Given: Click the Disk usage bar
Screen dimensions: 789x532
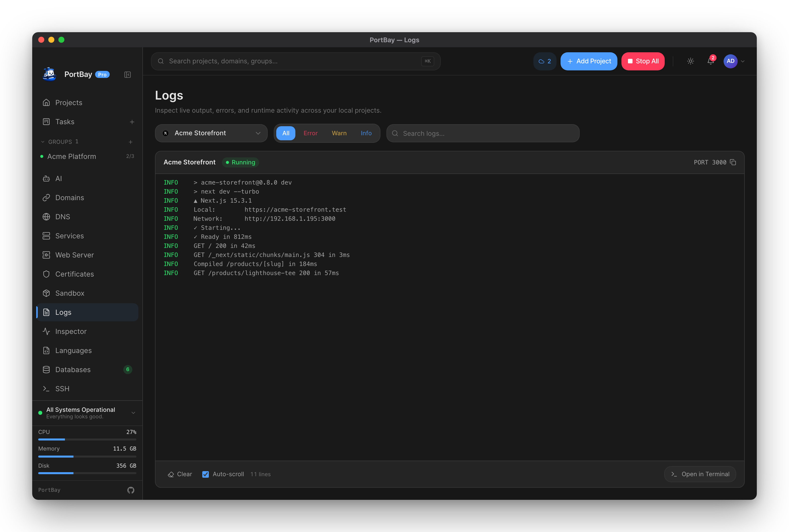Looking at the screenshot, I should (x=87, y=473).
